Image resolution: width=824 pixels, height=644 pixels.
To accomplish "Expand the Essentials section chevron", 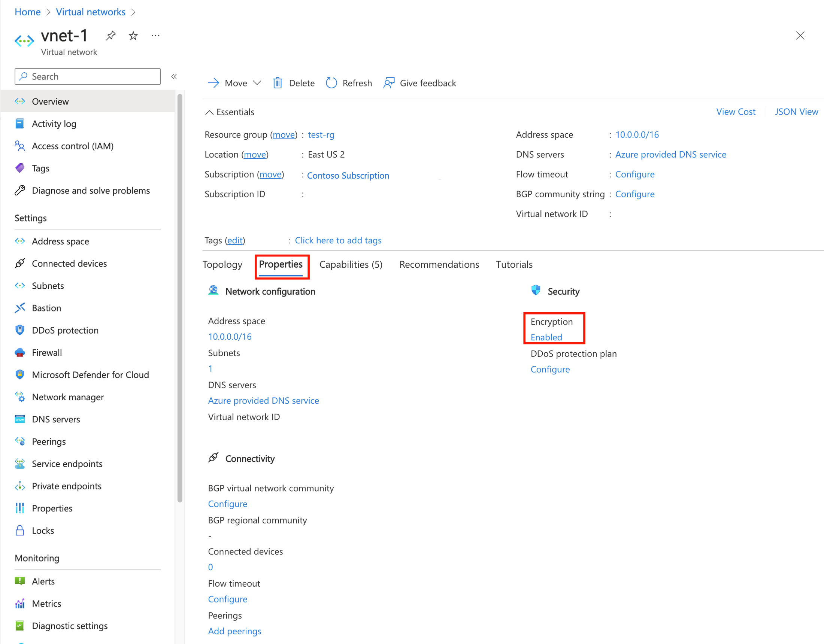I will 211,112.
